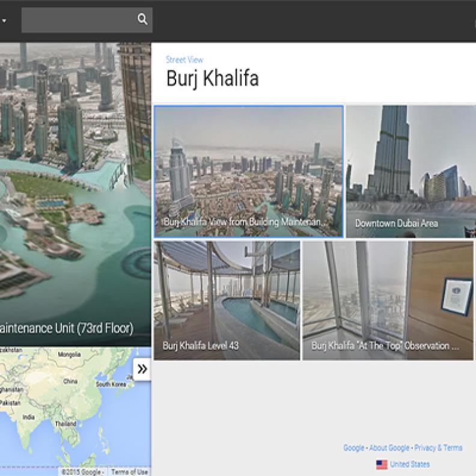Click the India label on the map
This screenshot has width=476, height=476.
[28, 417]
